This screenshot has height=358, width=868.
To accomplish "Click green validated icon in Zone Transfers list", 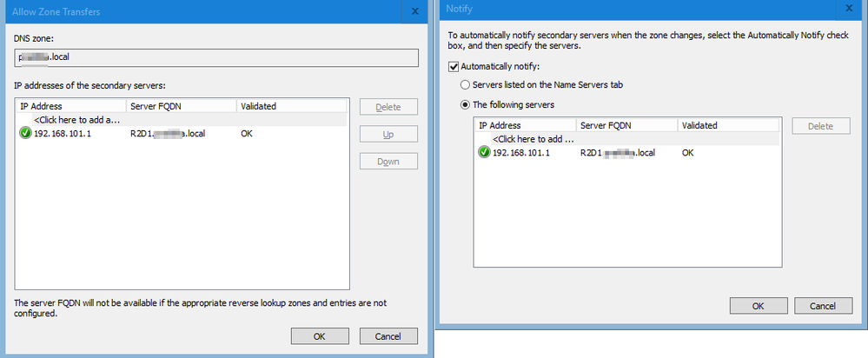I will click(25, 134).
